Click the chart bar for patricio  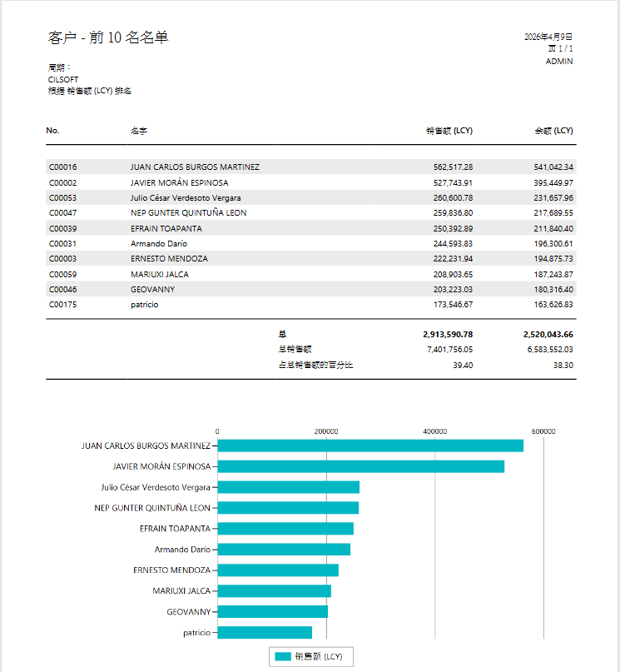click(x=265, y=633)
